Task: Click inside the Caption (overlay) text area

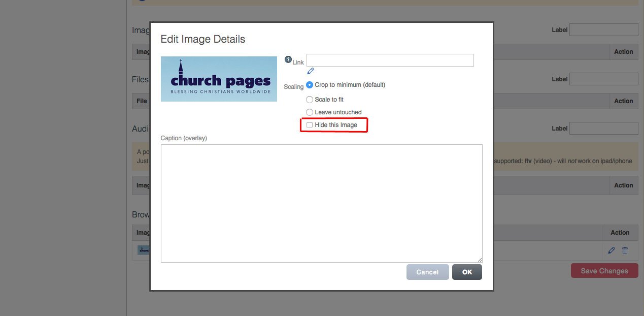Action: click(x=322, y=203)
